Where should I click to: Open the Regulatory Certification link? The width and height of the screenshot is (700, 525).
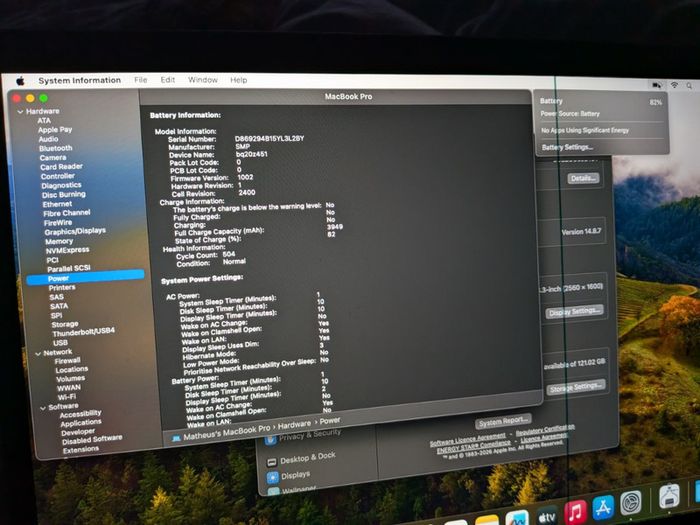[545, 429]
